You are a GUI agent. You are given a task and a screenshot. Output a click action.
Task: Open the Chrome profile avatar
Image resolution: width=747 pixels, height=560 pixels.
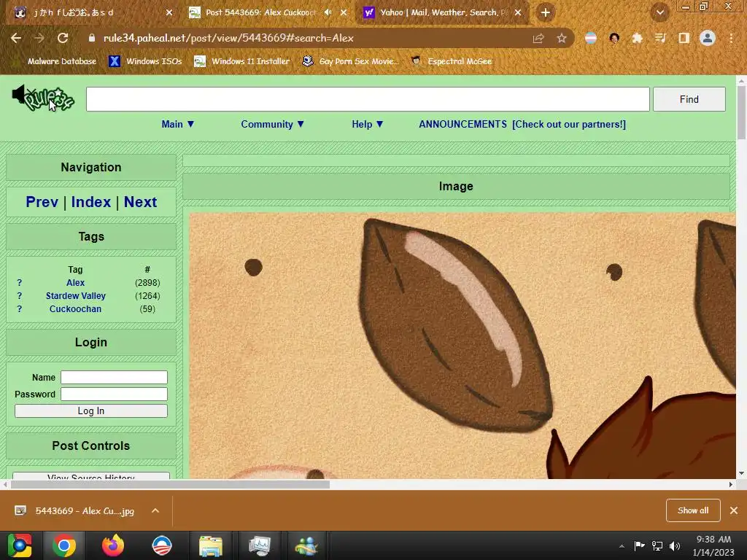[708, 38]
